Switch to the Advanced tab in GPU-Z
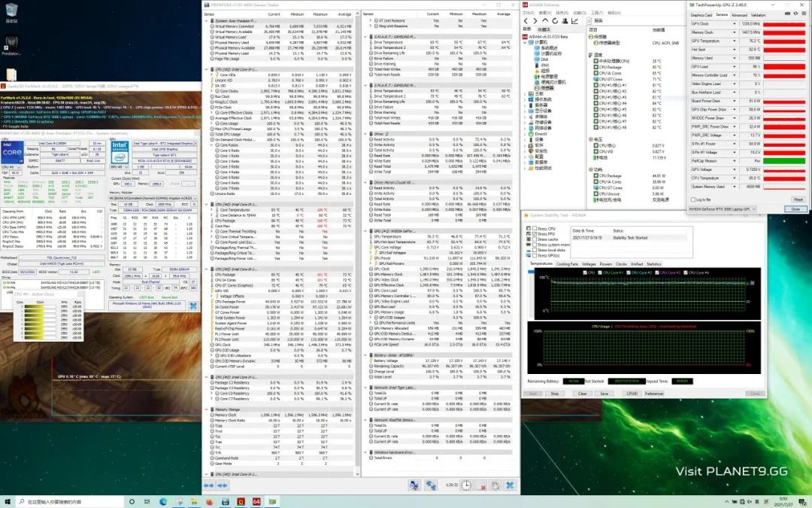This screenshot has width=812, height=508. [x=739, y=14]
